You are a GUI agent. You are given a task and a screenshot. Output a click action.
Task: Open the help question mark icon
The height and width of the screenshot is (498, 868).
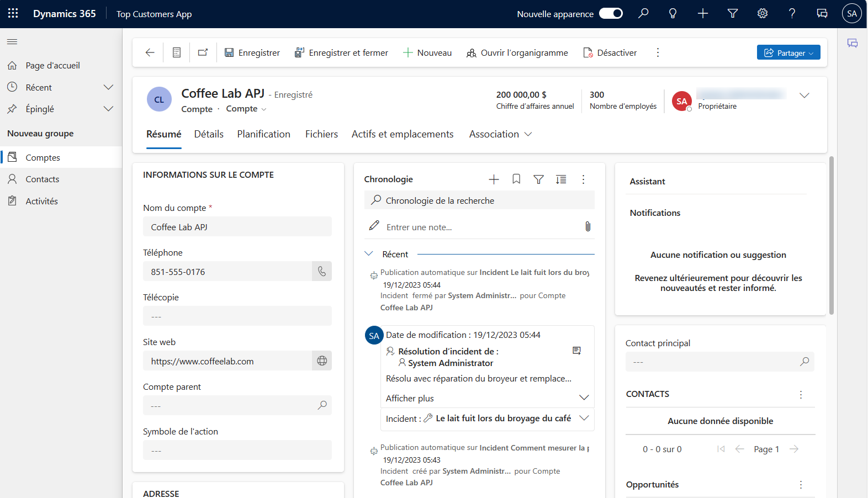tap(792, 13)
